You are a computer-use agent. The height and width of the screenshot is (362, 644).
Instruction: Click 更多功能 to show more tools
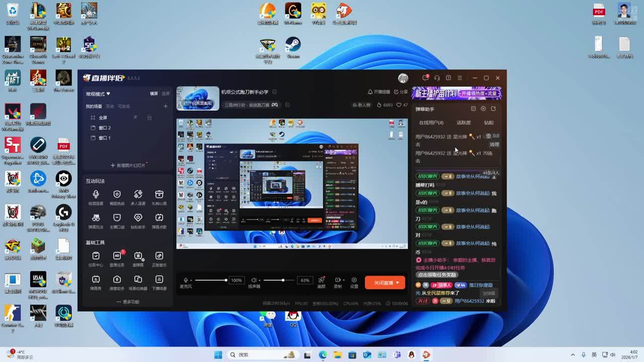click(x=128, y=302)
